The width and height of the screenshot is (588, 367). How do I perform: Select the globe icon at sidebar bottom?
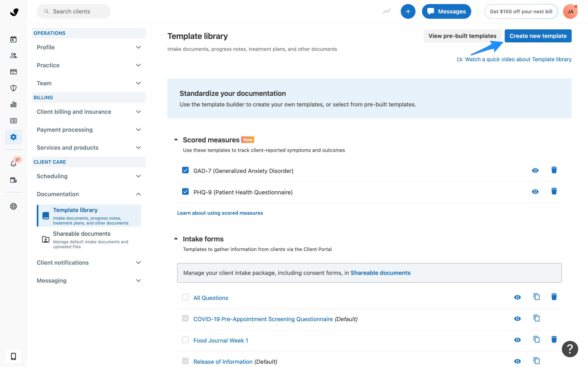point(13,207)
